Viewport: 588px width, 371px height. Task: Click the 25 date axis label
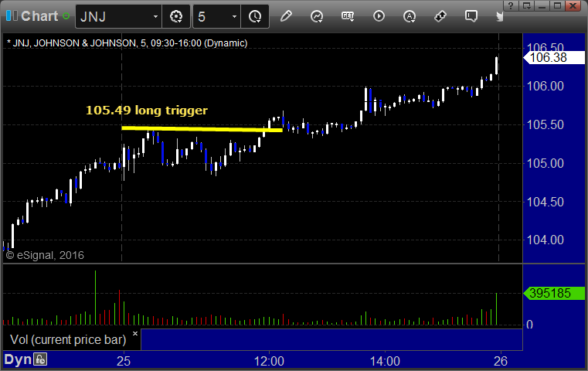tap(124, 361)
